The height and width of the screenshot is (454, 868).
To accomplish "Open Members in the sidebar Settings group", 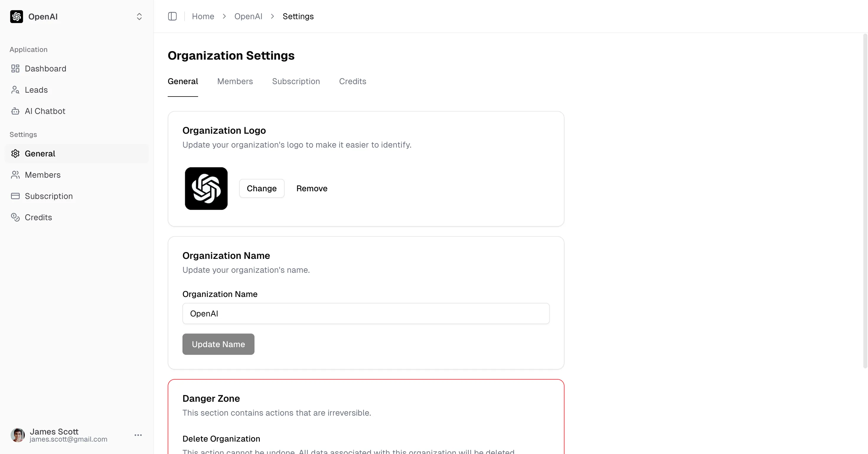I will [x=77, y=175].
